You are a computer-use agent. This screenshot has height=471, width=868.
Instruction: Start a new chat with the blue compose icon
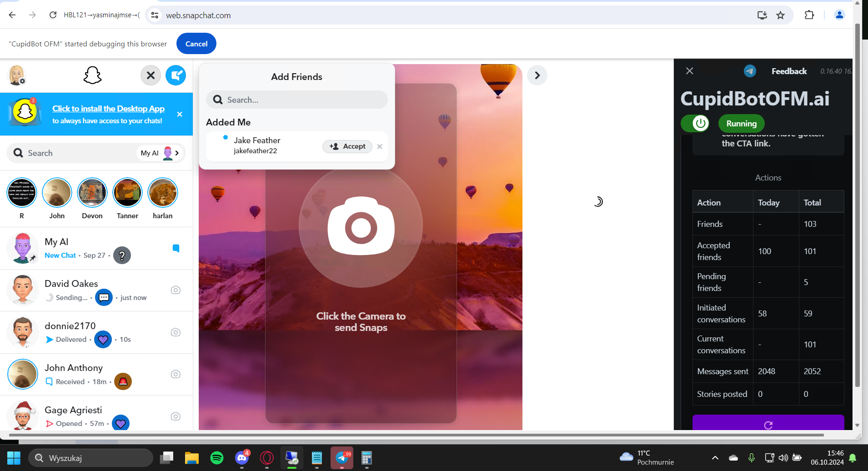(x=176, y=75)
